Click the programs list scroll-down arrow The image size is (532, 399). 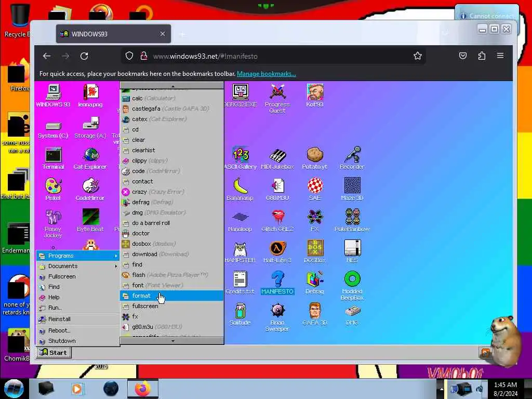pyautogui.click(x=172, y=341)
